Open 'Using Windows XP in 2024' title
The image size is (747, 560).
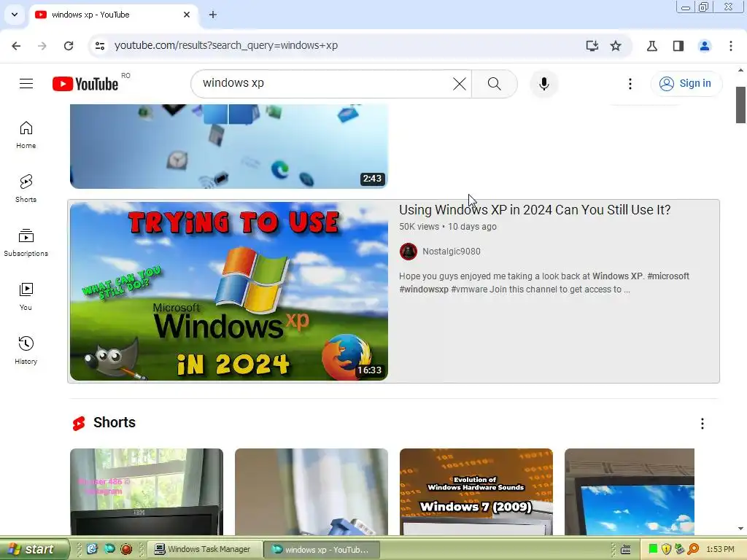[x=535, y=210]
